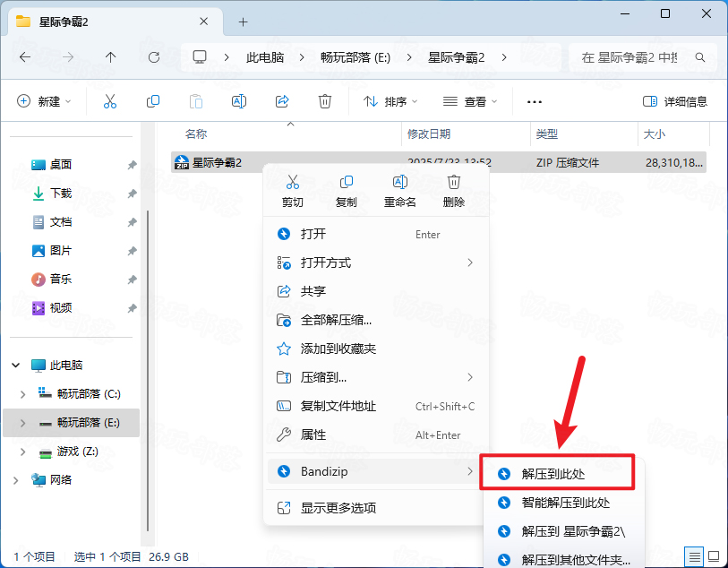Select 重命名 in the context menu
Viewport: 728px width, 568px height.
(399, 191)
